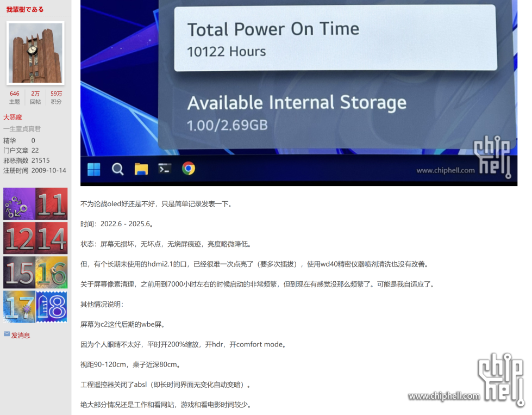The image size is (532, 415).
Task: Click the 时间：2022.6 - 2025.6 line
Action: click(x=118, y=224)
